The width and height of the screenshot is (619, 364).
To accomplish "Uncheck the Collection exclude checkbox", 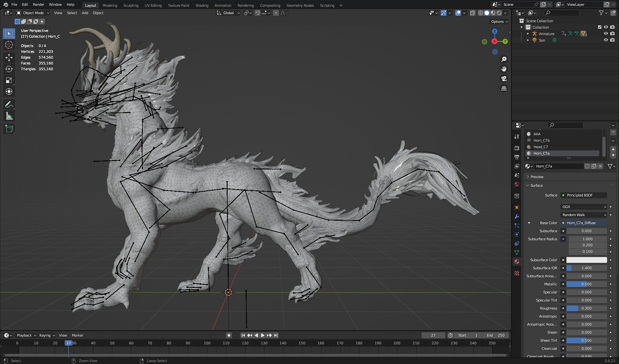I will [x=600, y=27].
